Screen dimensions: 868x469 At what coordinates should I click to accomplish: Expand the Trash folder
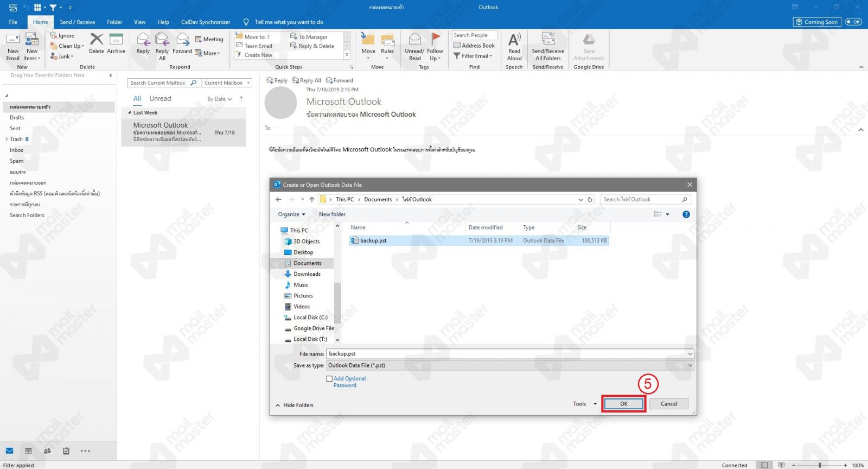[x=7, y=139]
